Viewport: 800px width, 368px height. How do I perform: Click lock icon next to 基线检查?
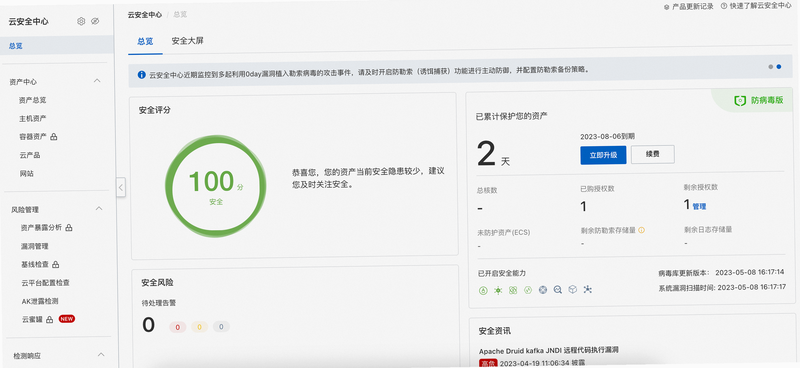click(x=56, y=264)
